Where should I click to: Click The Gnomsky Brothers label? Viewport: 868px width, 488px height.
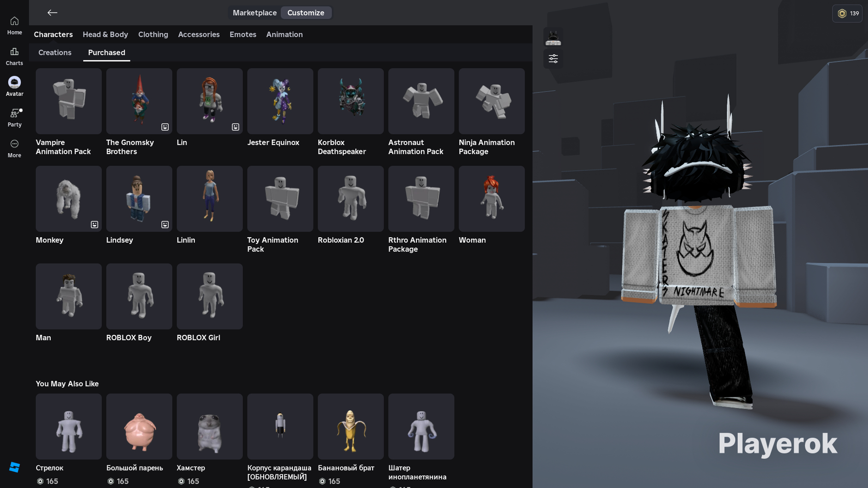click(x=130, y=147)
